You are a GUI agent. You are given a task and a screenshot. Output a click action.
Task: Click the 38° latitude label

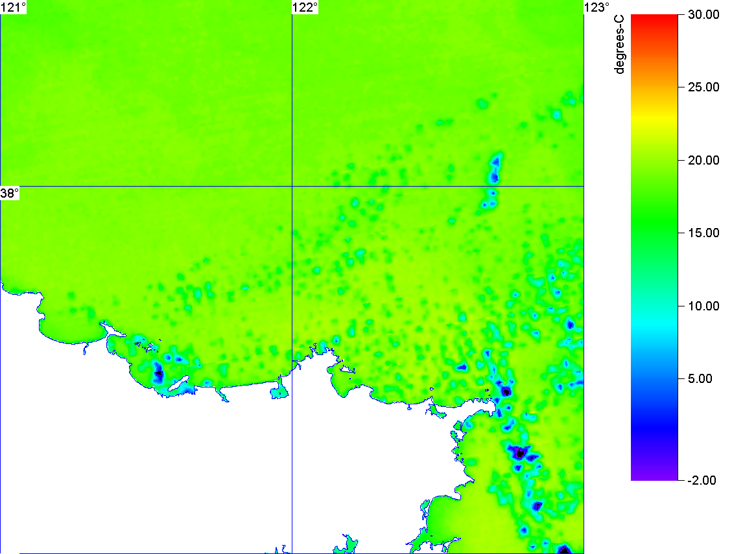[x=10, y=193]
